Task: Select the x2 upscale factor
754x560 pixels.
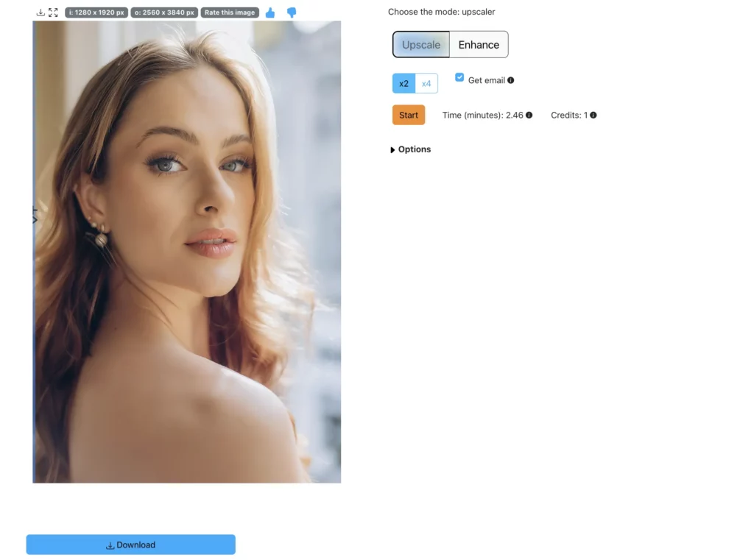Action: [404, 84]
